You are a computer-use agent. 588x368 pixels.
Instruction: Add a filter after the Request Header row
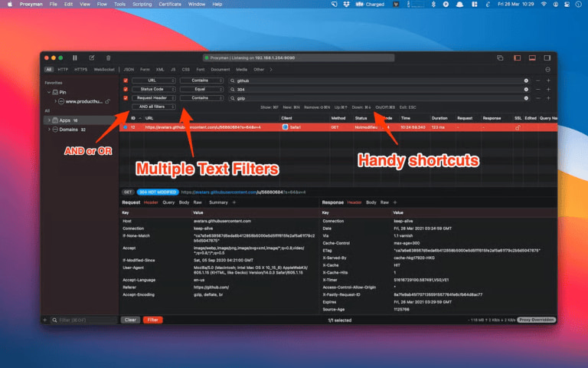click(548, 98)
